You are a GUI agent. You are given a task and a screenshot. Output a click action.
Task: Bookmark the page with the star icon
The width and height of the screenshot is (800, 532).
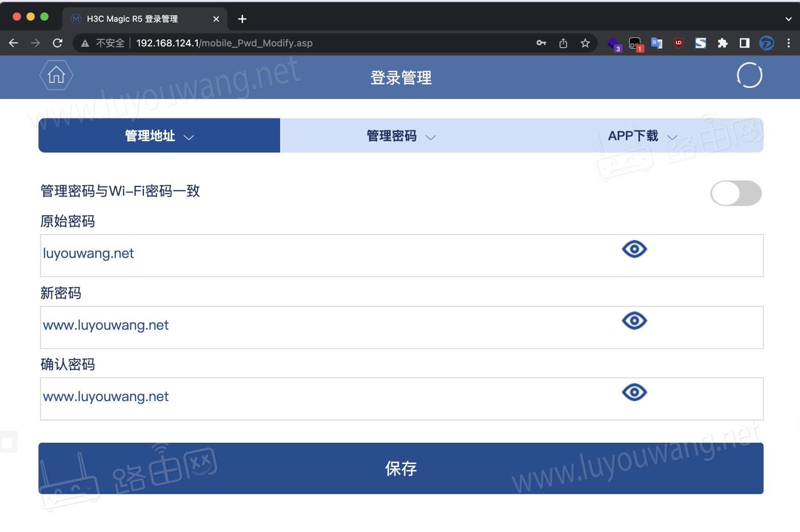pyautogui.click(x=585, y=43)
